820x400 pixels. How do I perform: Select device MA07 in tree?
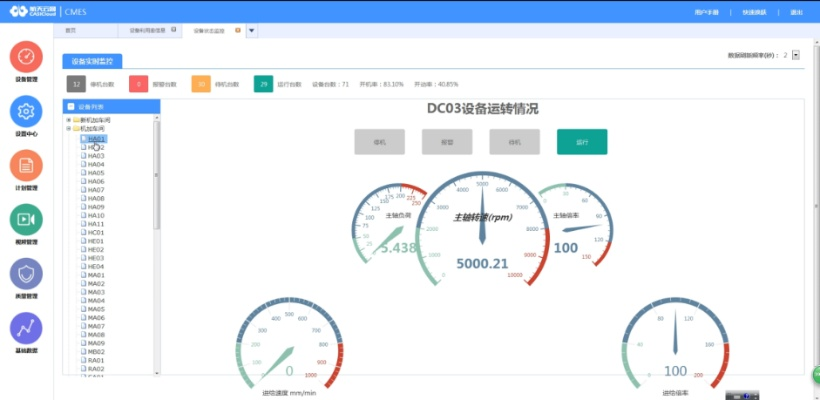click(96, 326)
